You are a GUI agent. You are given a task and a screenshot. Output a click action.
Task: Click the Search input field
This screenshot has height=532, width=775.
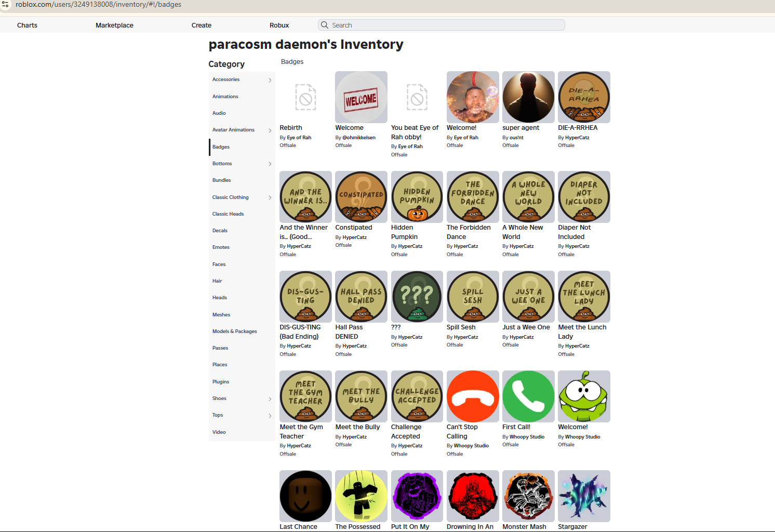(x=441, y=25)
